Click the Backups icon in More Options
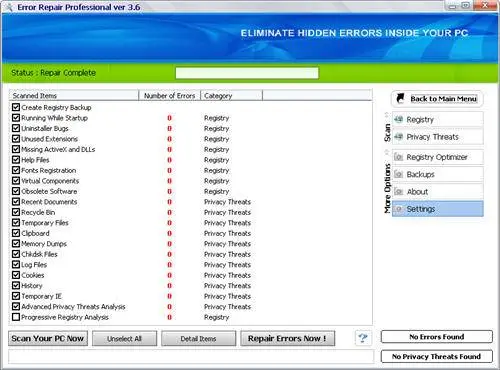 tap(398, 174)
